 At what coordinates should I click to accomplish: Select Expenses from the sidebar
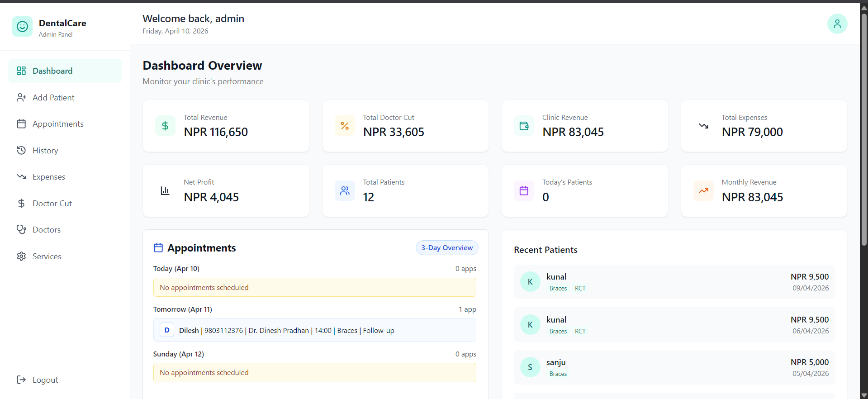click(x=65, y=177)
